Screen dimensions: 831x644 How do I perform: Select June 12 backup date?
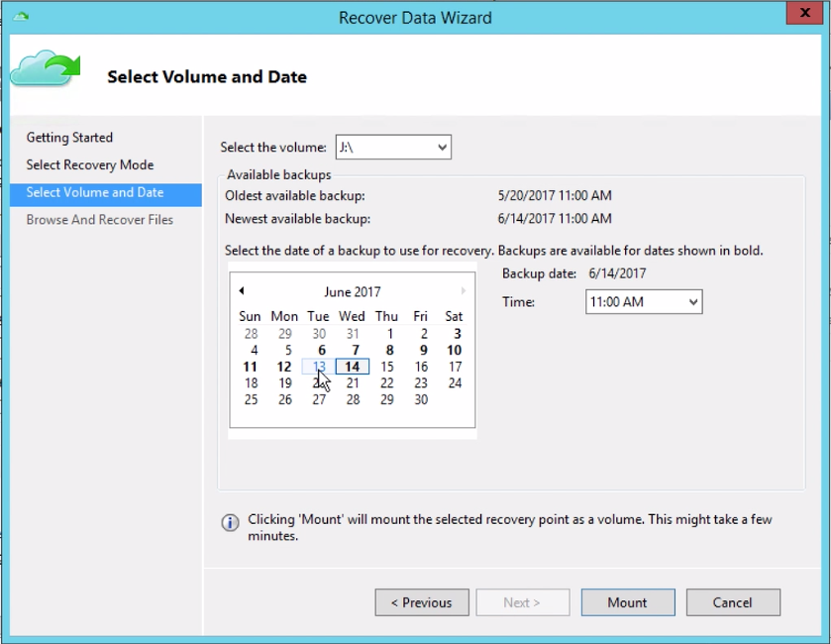(x=284, y=367)
